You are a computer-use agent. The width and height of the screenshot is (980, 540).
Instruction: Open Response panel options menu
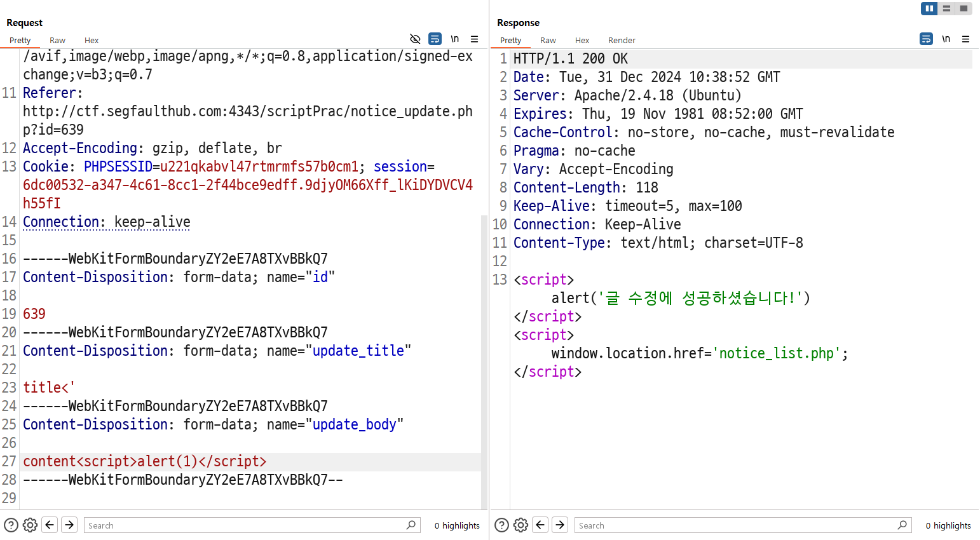pyautogui.click(x=965, y=39)
